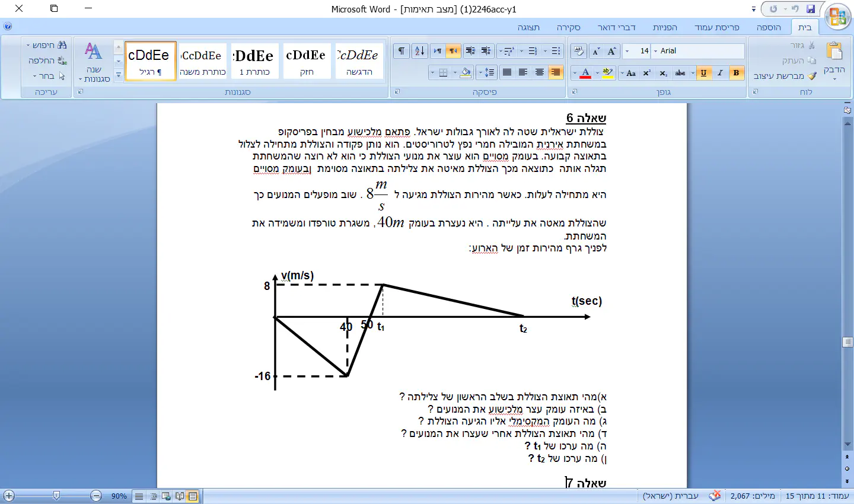854x504 pixels.
Task: Toggle Bold formatting
Action: tap(736, 73)
